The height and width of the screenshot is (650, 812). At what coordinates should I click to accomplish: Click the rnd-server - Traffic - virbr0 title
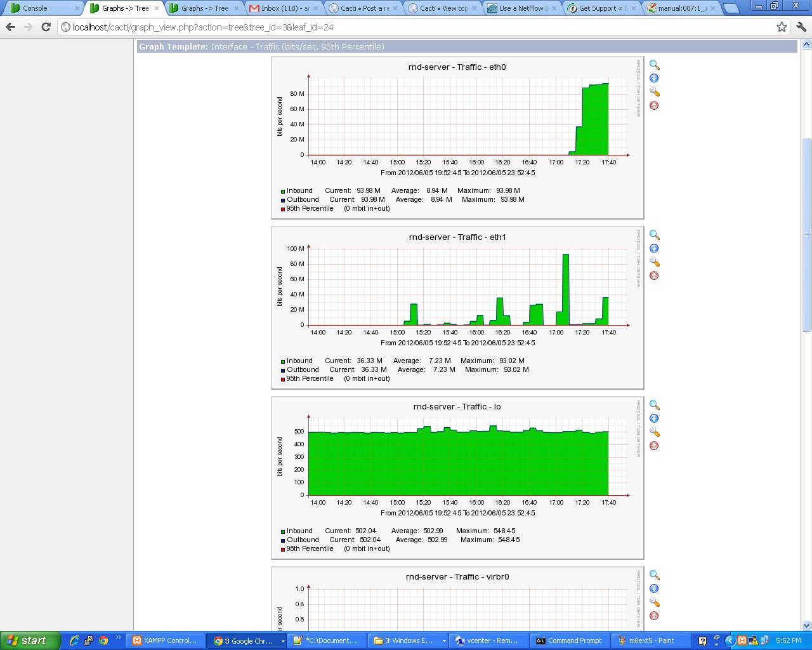point(457,576)
